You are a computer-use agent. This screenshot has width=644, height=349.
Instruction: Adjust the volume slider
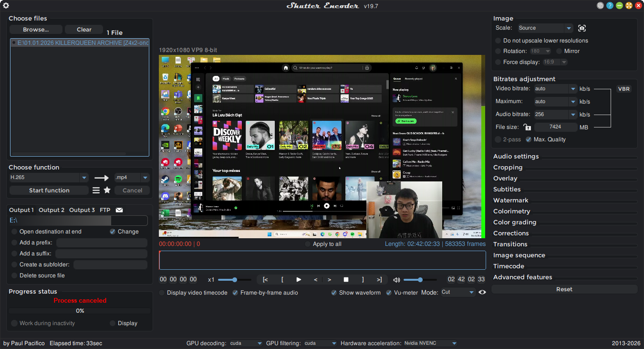[x=420, y=280]
